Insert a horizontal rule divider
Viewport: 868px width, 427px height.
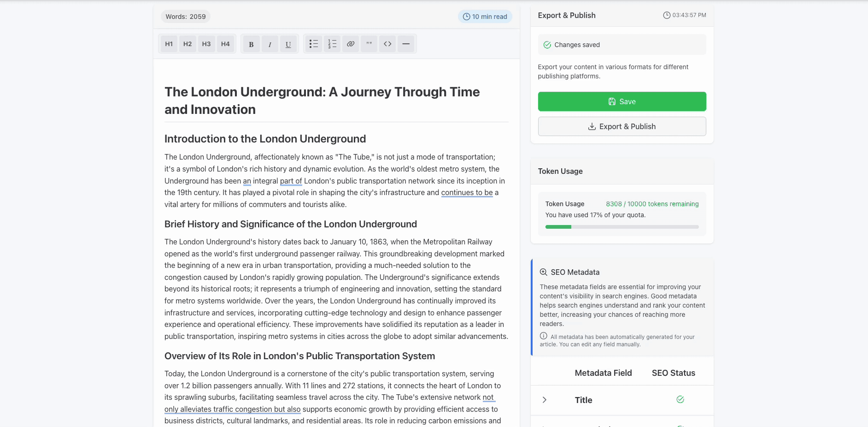406,44
